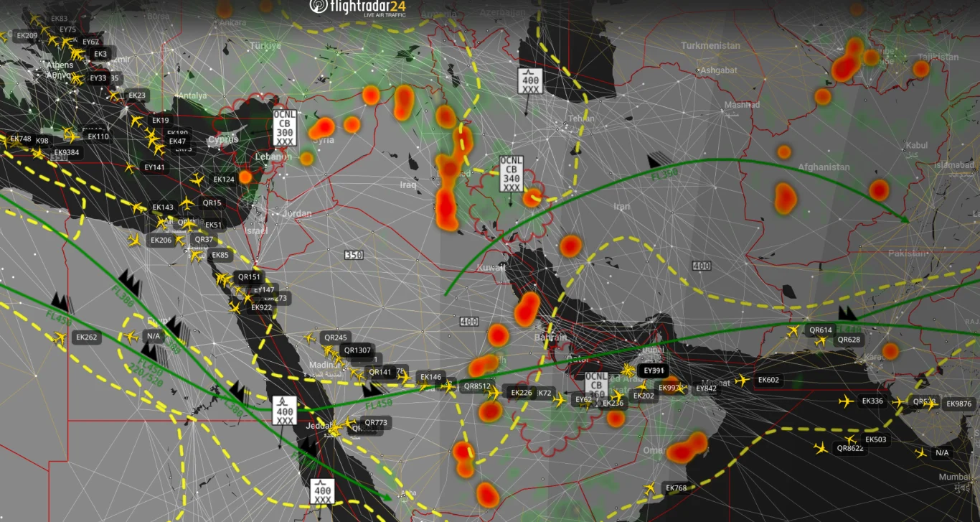This screenshot has height=522, width=980.
Task: Select the aircraft icon for flight EK768
Action: coord(650,488)
